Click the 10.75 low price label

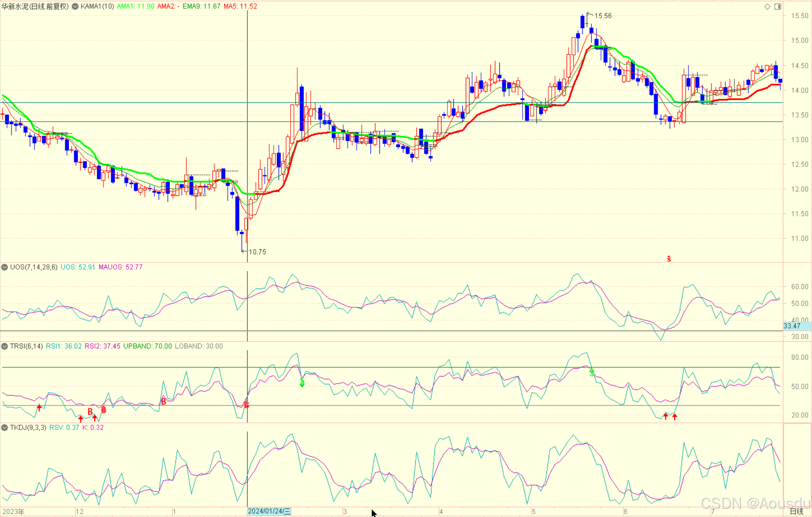coord(257,252)
